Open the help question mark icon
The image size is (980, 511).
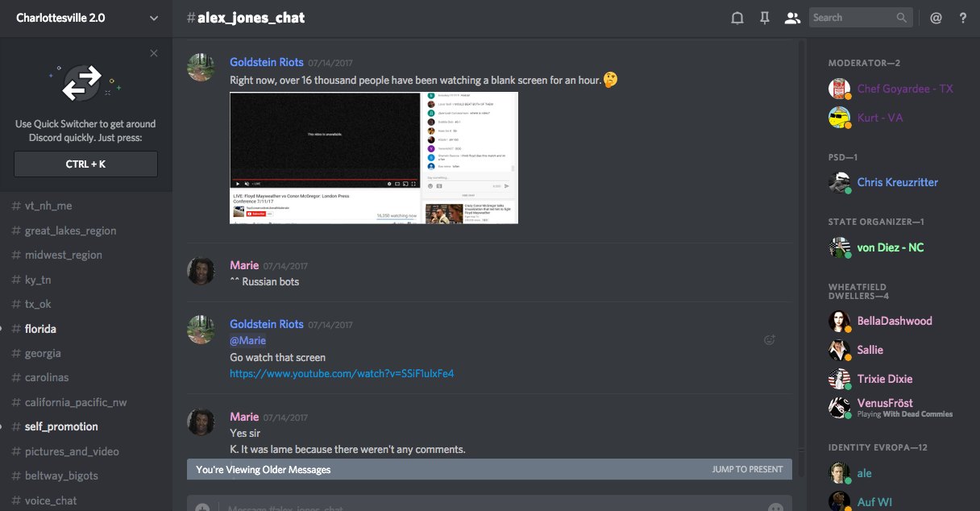click(x=963, y=18)
